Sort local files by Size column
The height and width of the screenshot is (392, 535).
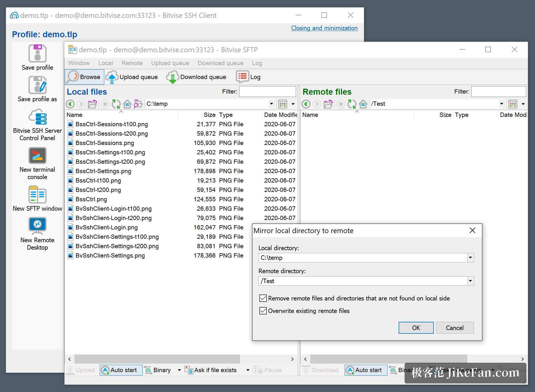(x=197, y=115)
